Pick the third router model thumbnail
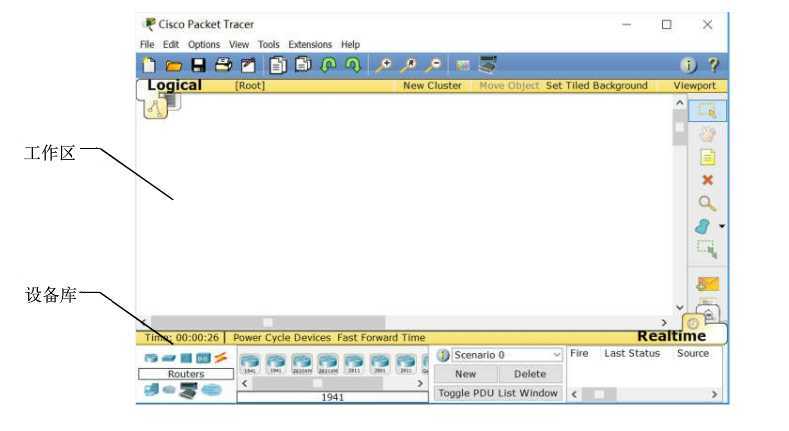Image resolution: width=789 pixels, height=431 pixels. click(302, 364)
